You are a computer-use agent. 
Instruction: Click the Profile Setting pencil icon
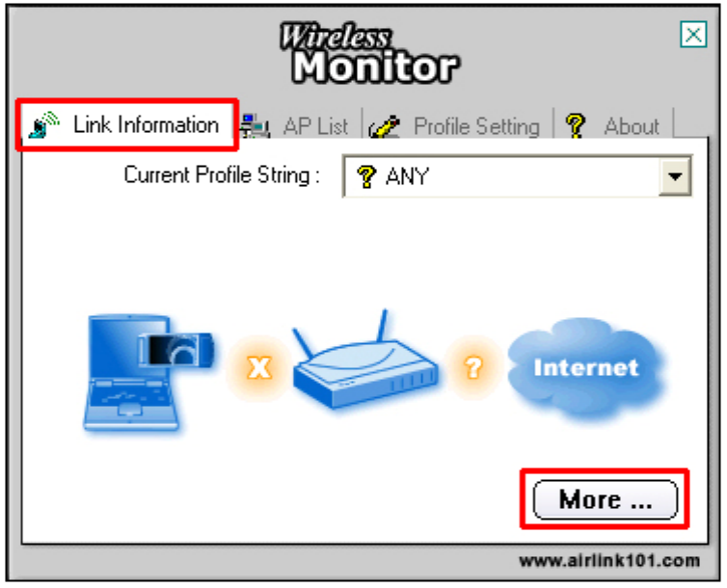pos(384,126)
